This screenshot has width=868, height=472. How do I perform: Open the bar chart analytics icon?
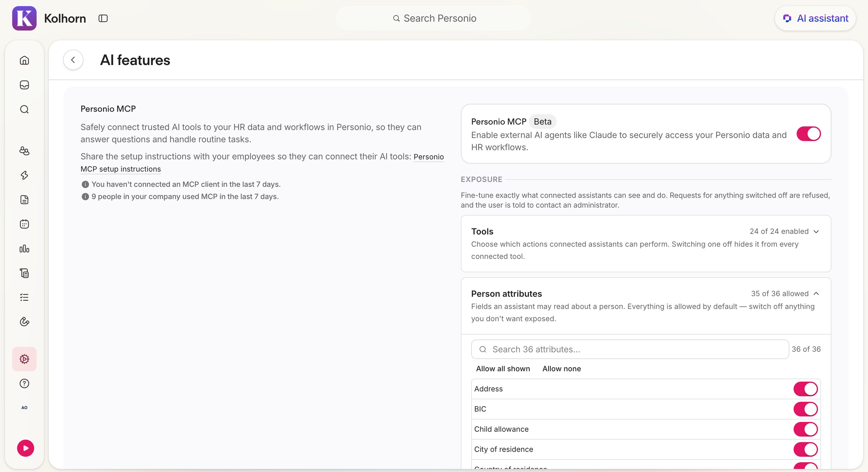[x=24, y=249]
